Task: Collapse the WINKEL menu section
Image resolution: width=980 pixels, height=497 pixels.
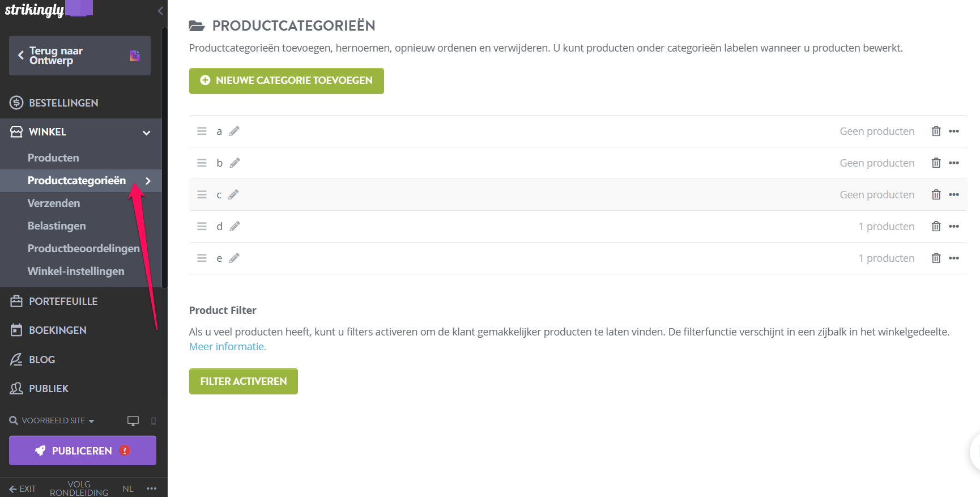Action: click(146, 133)
